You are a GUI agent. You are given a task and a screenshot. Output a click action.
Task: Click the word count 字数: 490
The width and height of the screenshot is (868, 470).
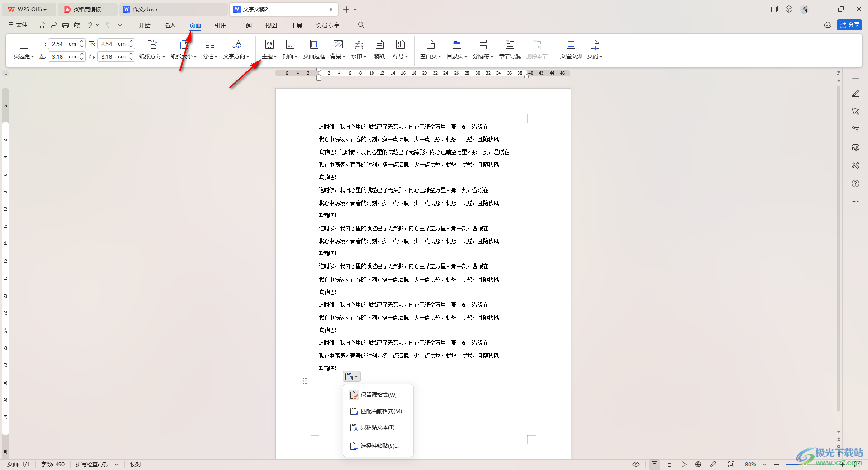coord(53,464)
